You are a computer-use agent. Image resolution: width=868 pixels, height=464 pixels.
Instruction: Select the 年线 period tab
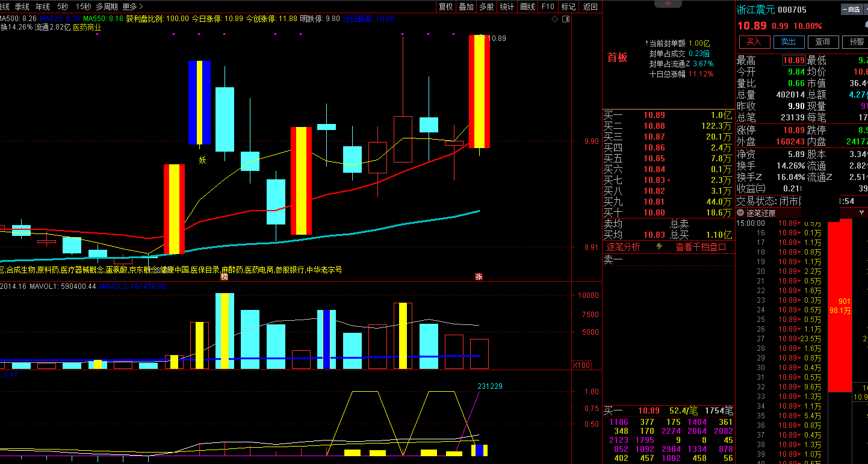pos(43,7)
